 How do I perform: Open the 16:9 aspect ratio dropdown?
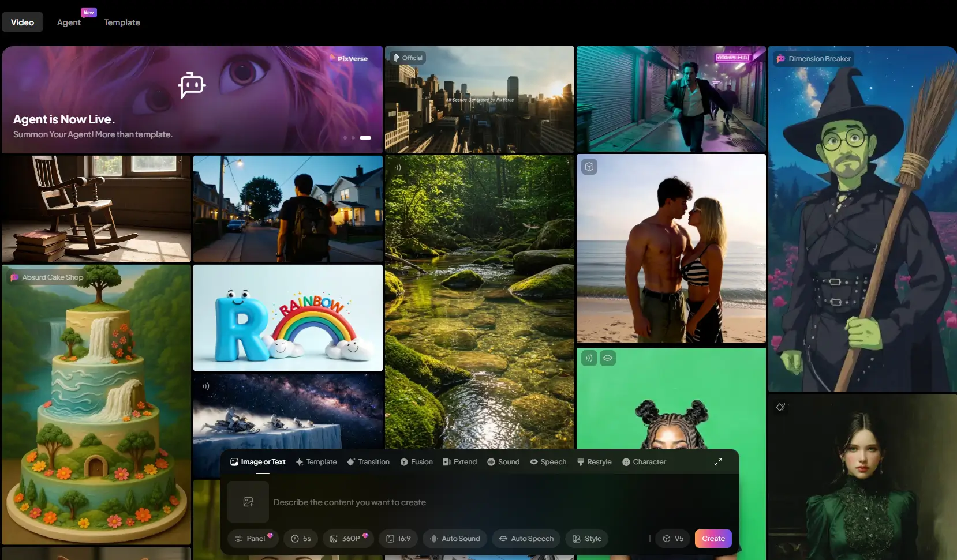[398, 539]
